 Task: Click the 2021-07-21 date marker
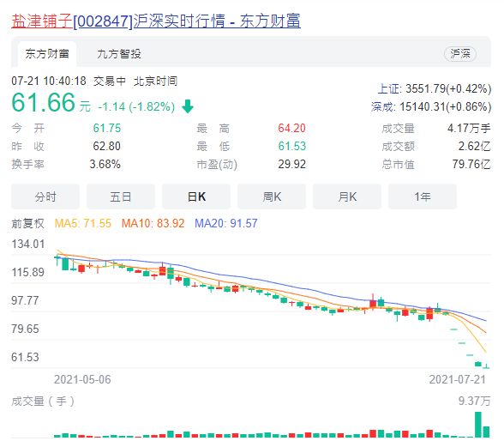tap(458, 380)
